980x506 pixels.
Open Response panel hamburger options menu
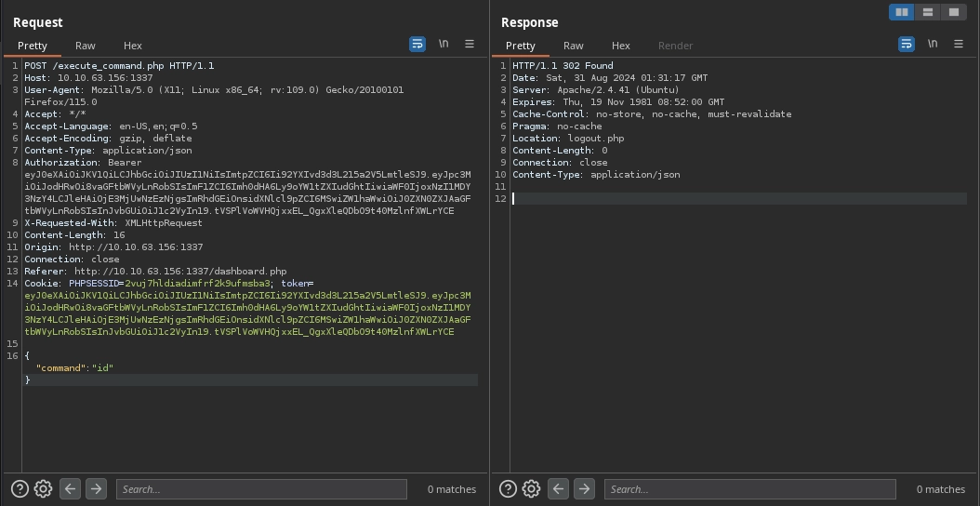click(958, 44)
